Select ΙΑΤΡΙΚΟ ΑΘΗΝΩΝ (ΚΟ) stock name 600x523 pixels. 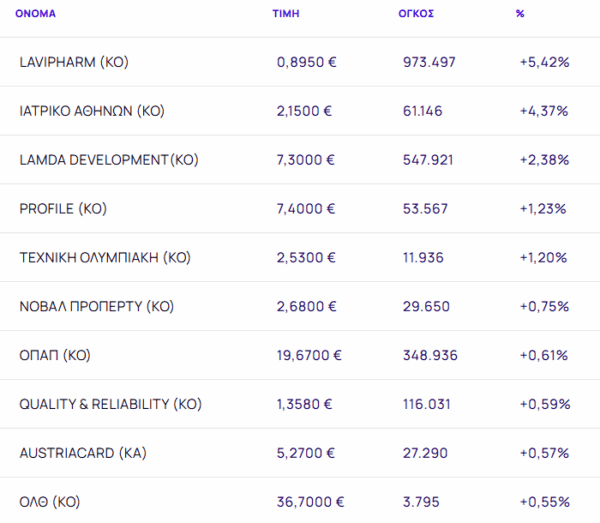(x=92, y=111)
